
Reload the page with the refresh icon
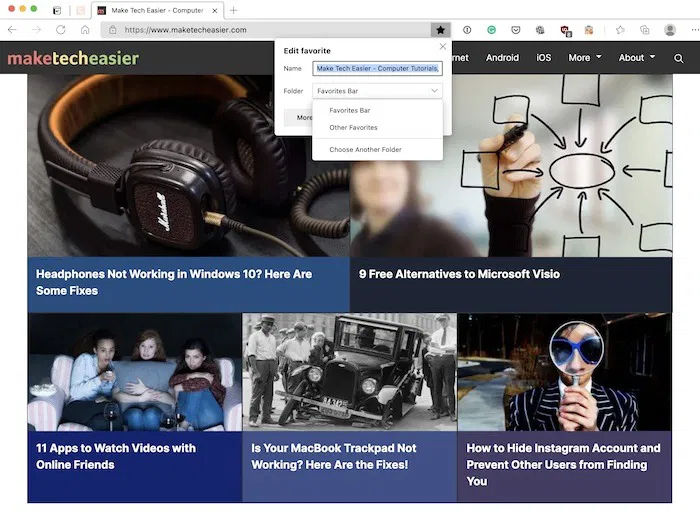[x=61, y=30]
